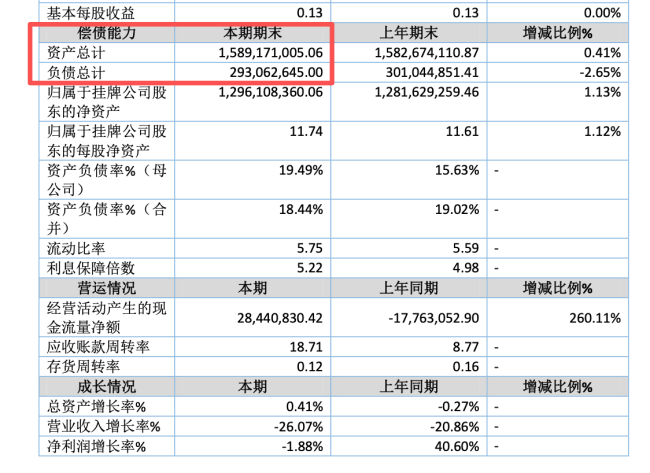Screen dimensions: 650x473
Task: Select the 存货周转率 row label
Action: (83, 366)
